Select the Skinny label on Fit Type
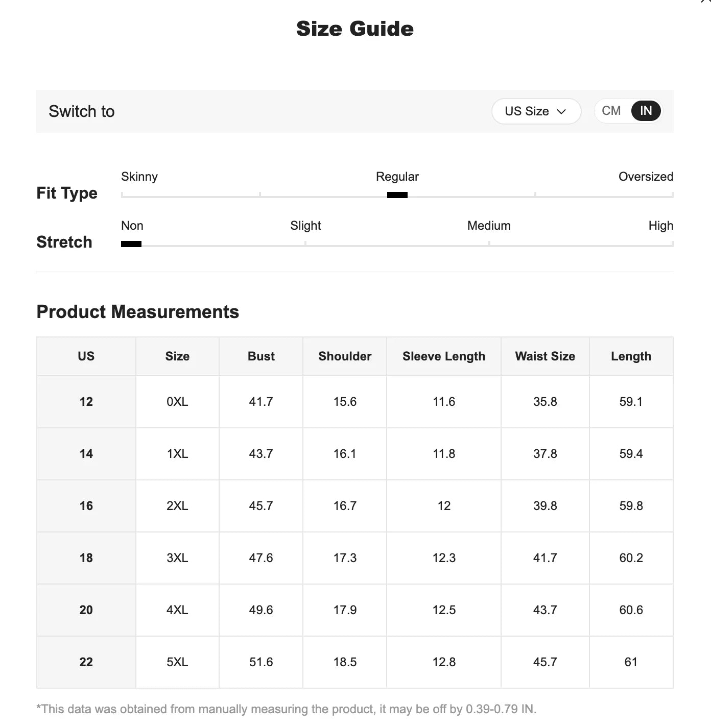Viewport: 711px width, 728px height. coord(139,177)
